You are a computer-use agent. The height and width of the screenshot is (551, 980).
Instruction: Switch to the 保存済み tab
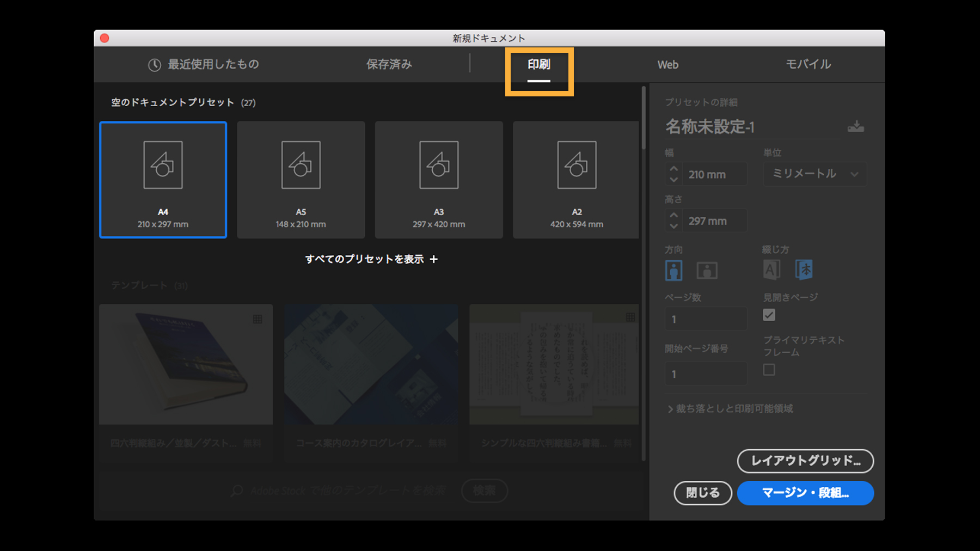[389, 65]
